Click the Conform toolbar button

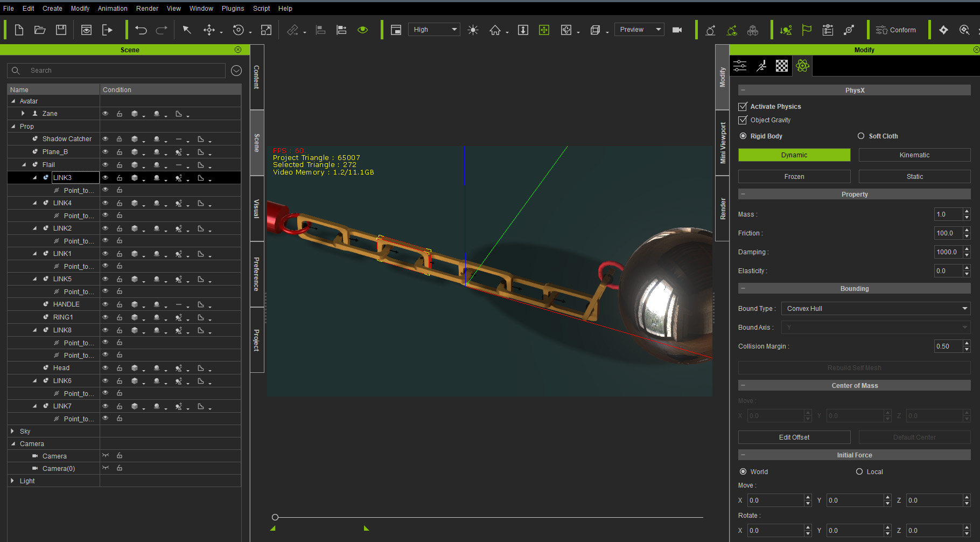click(x=896, y=30)
